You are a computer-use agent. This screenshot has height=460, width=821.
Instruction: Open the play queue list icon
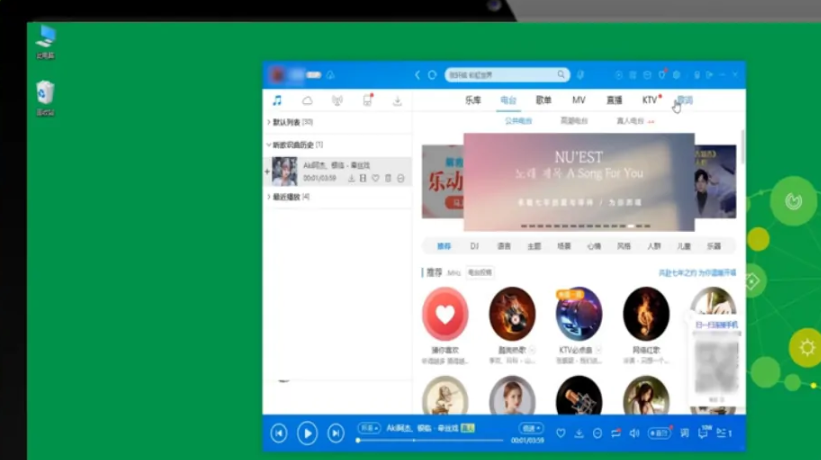[x=724, y=433]
